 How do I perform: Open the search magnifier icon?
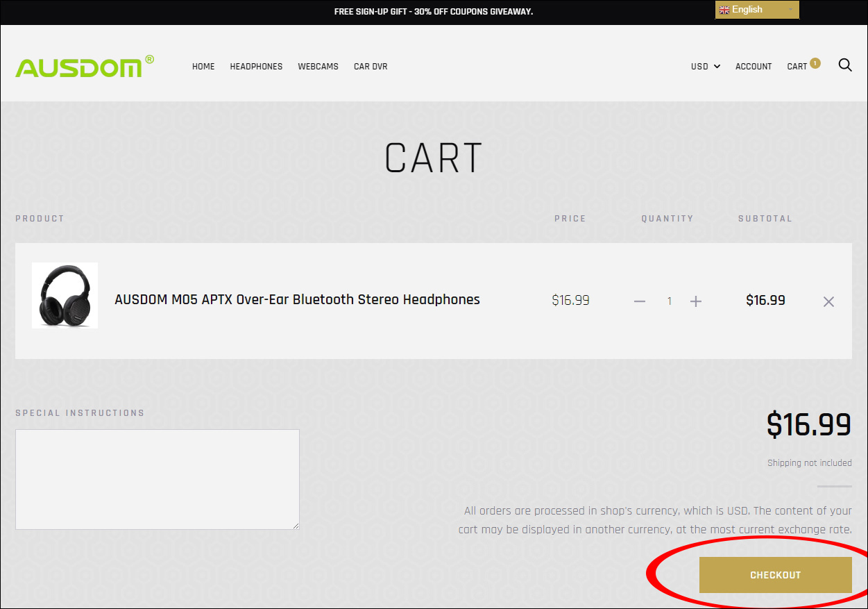click(x=845, y=65)
